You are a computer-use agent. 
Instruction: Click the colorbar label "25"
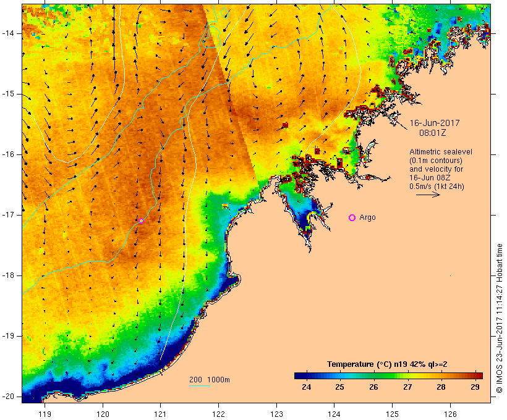(340, 387)
